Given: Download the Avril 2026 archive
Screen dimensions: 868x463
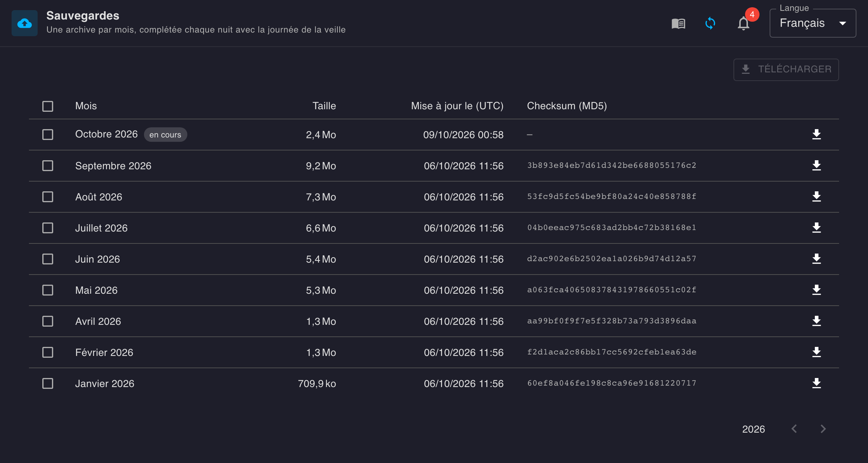Looking at the screenshot, I should (x=816, y=321).
